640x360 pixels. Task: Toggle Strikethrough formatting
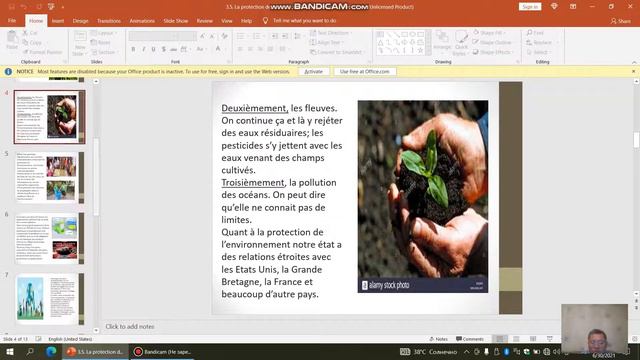[173, 49]
